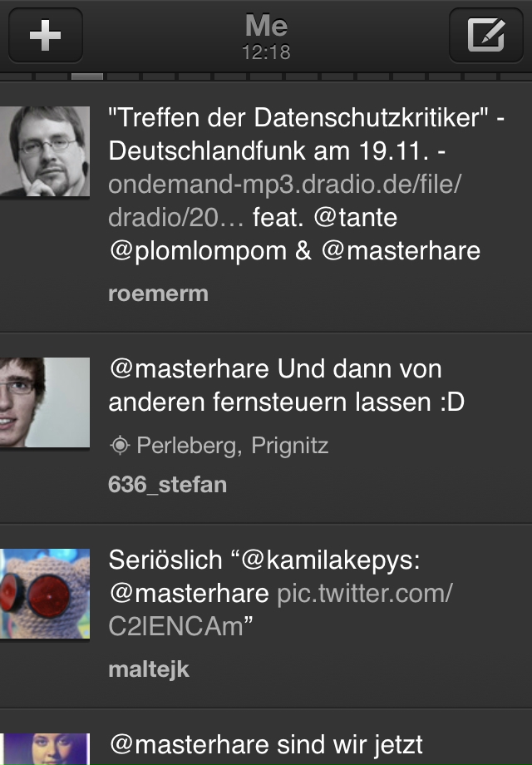532x765 pixels.
Task: Tap the maltejk username label
Action: [x=149, y=669]
